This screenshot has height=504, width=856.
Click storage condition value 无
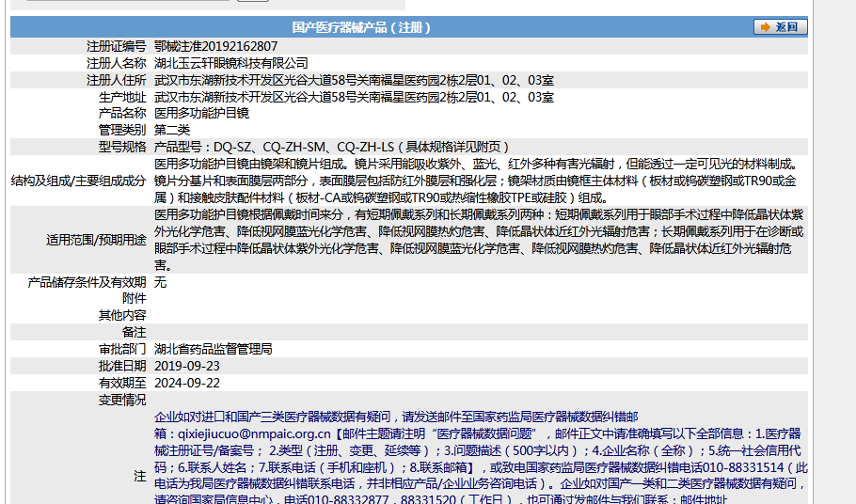click(160, 282)
